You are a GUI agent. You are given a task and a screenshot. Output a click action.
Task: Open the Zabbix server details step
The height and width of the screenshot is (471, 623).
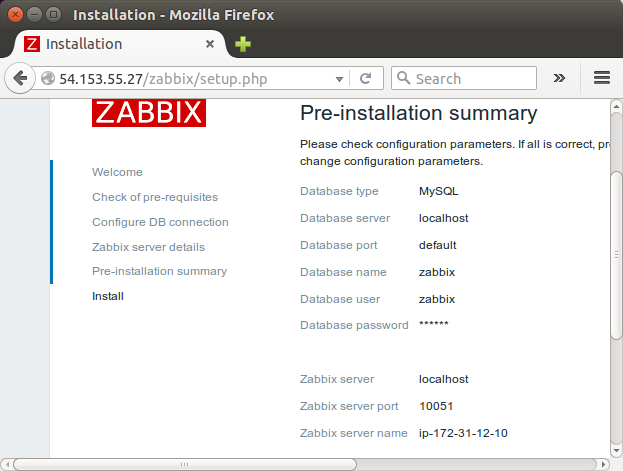click(148, 247)
